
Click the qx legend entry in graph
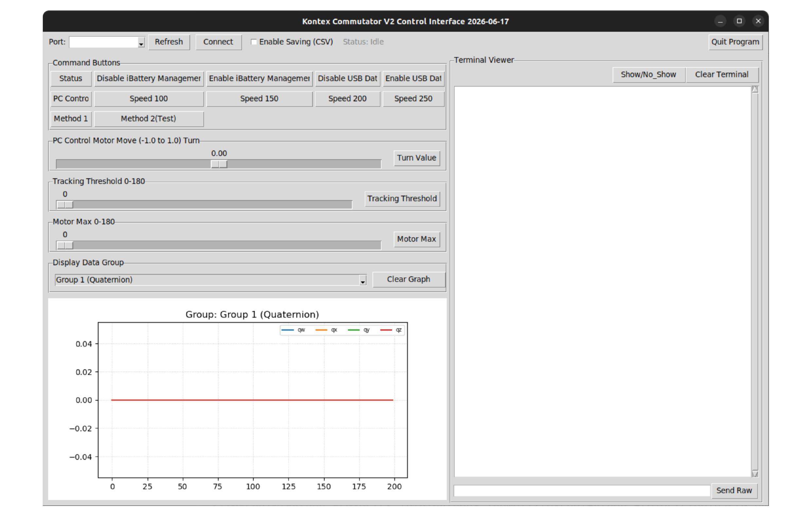326,330
